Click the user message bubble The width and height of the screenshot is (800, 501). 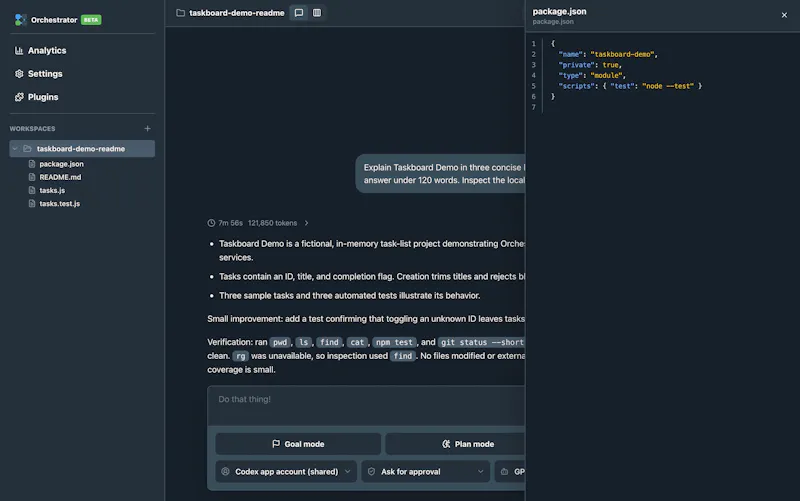tap(441, 174)
